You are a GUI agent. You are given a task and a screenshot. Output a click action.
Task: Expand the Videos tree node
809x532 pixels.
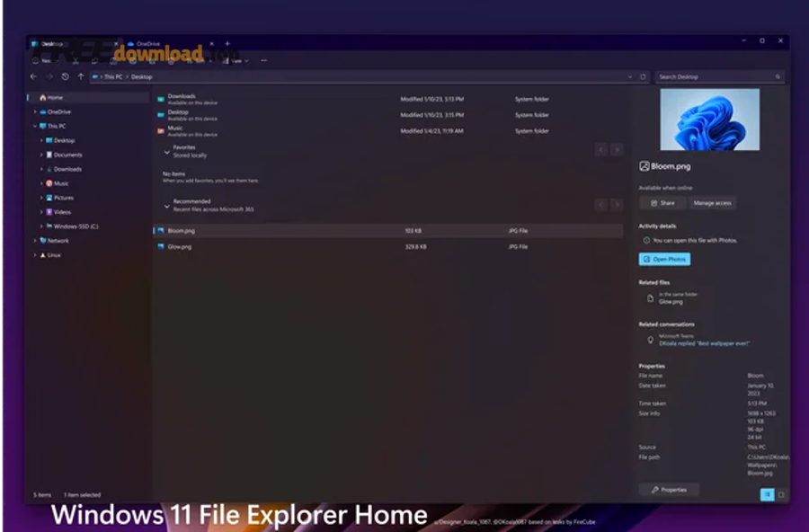pos(41,212)
